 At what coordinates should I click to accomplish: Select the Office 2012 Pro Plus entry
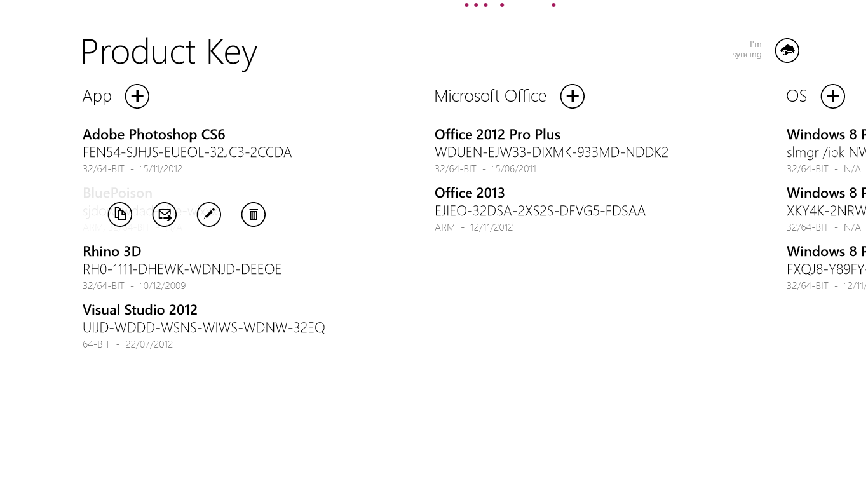coord(497,135)
